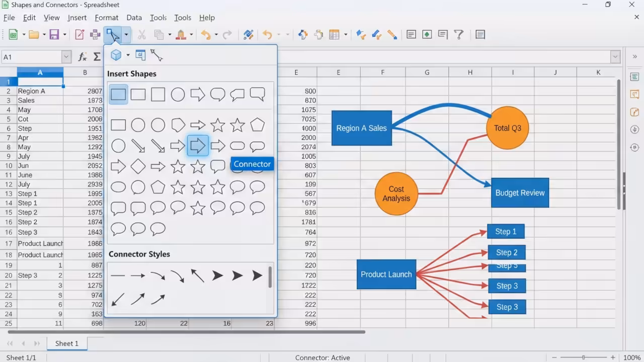Open the View menu
Viewport: 644px width, 362px height.
tap(51, 18)
